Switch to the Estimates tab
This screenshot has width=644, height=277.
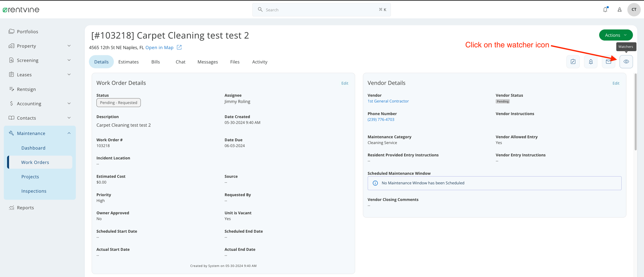(x=128, y=62)
